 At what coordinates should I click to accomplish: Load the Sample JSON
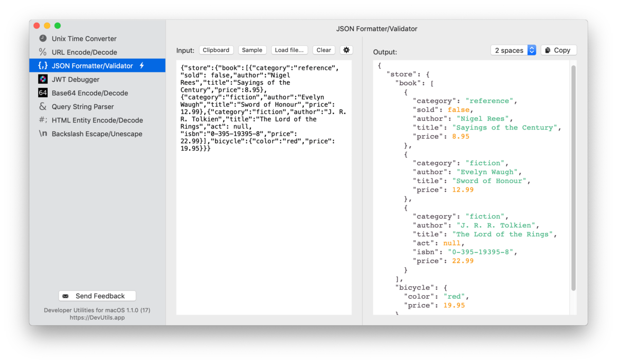pos(252,50)
